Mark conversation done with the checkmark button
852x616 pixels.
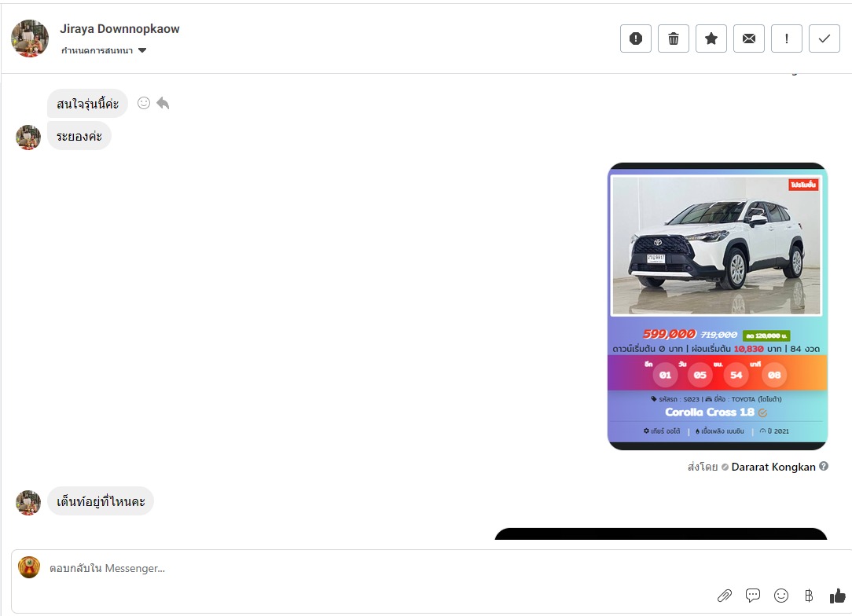[824, 38]
